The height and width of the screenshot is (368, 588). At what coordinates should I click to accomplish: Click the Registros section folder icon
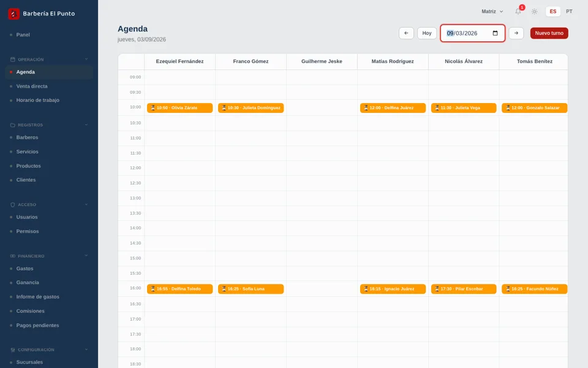tap(12, 125)
